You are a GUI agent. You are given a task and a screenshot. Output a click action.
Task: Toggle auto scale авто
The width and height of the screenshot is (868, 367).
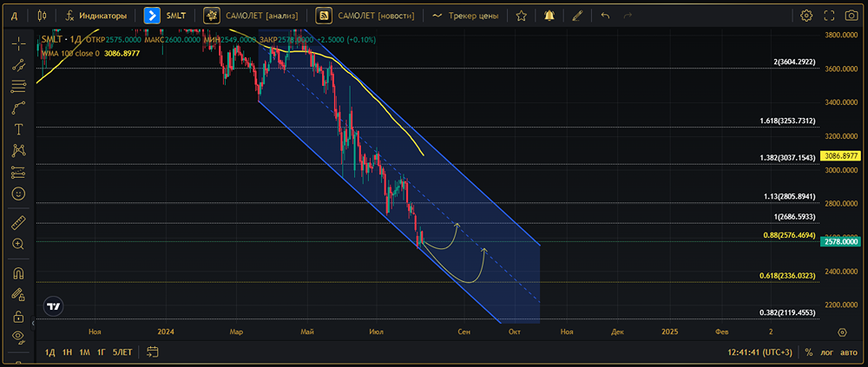click(849, 352)
